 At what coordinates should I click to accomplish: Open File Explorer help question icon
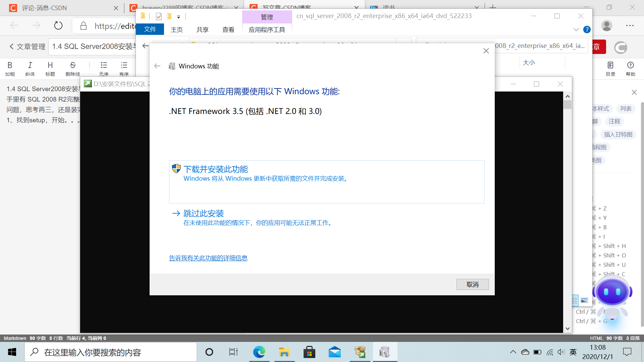click(x=587, y=29)
